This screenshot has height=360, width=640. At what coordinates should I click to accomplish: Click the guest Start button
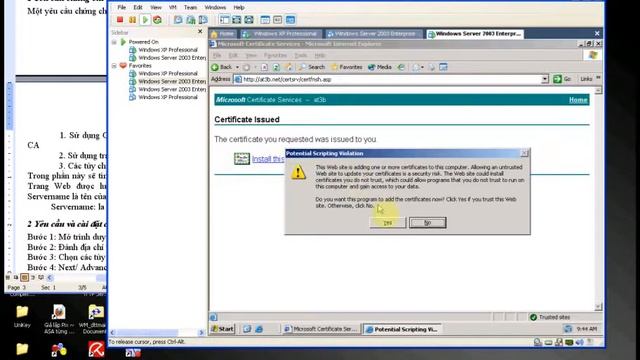(222, 329)
